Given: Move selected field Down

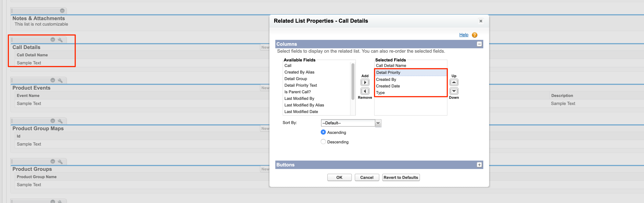Looking at the screenshot, I should pyautogui.click(x=454, y=91).
